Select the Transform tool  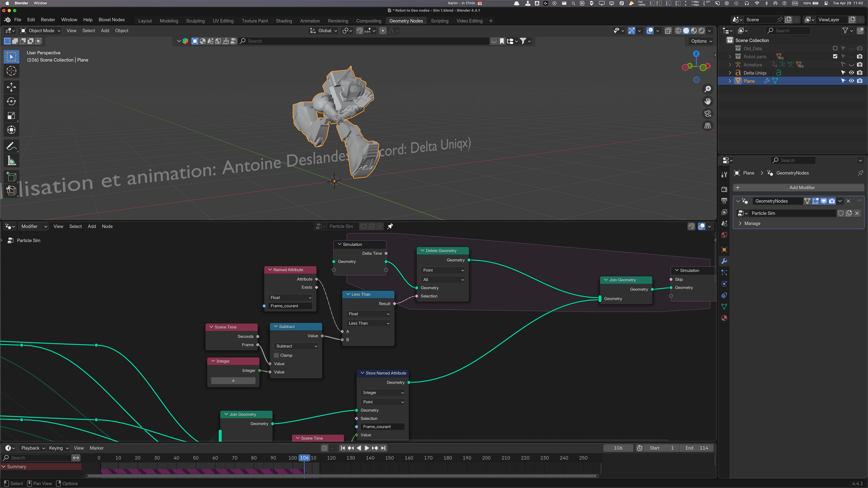tap(11, 130)
